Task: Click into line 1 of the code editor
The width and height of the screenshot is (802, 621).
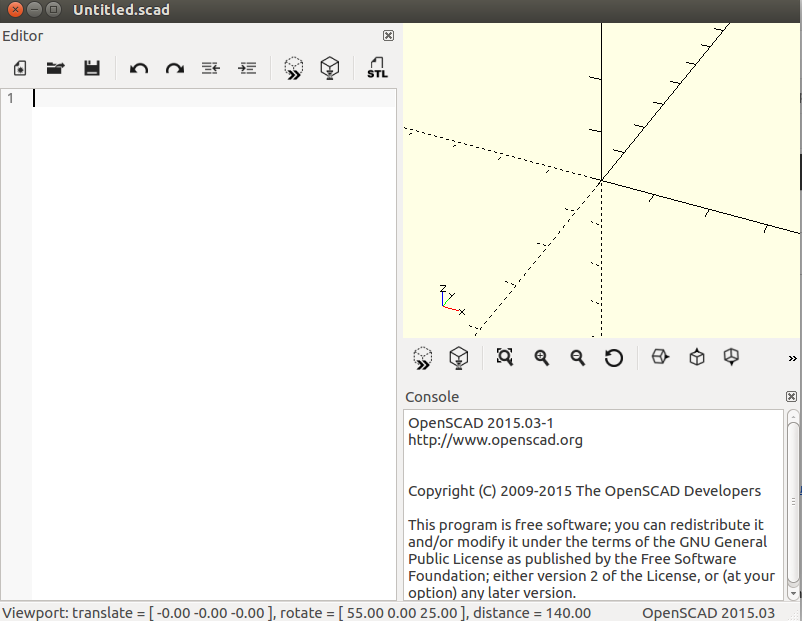Action: 214,98
